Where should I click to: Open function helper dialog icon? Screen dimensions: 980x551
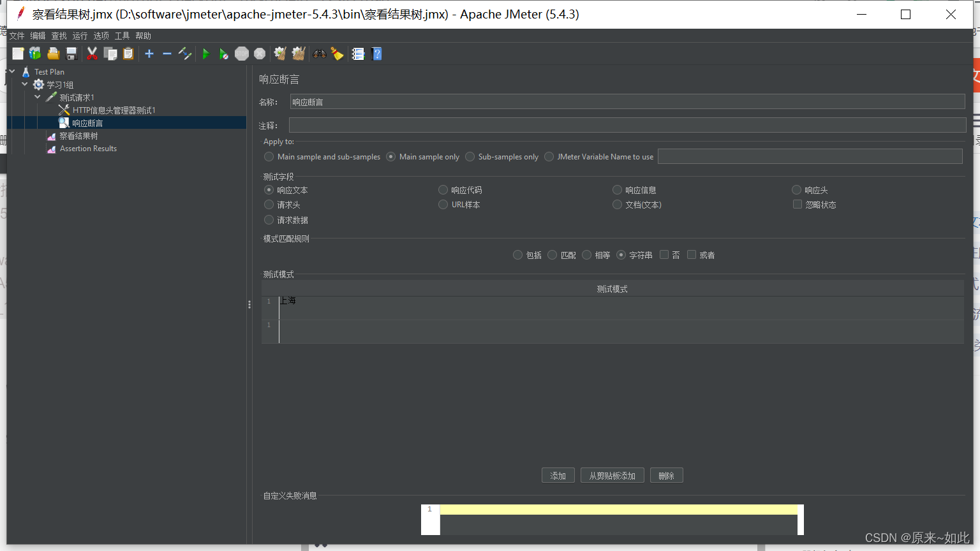click(358, 54)
